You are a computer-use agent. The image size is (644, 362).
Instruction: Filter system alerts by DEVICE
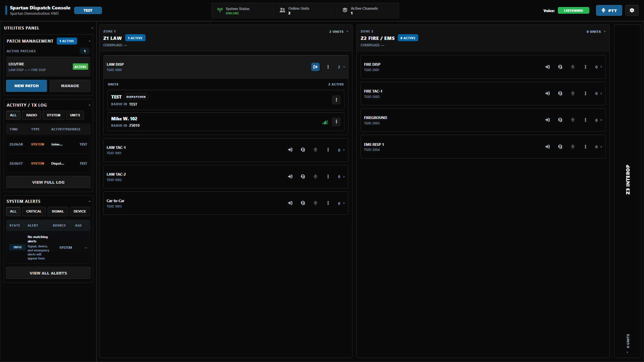tap(80, 212)
